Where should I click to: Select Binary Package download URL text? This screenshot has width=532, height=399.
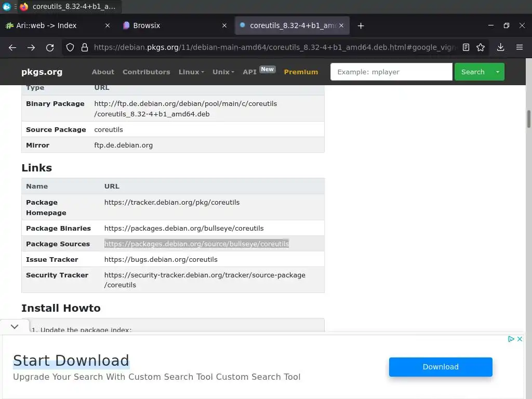click(185, 109)
